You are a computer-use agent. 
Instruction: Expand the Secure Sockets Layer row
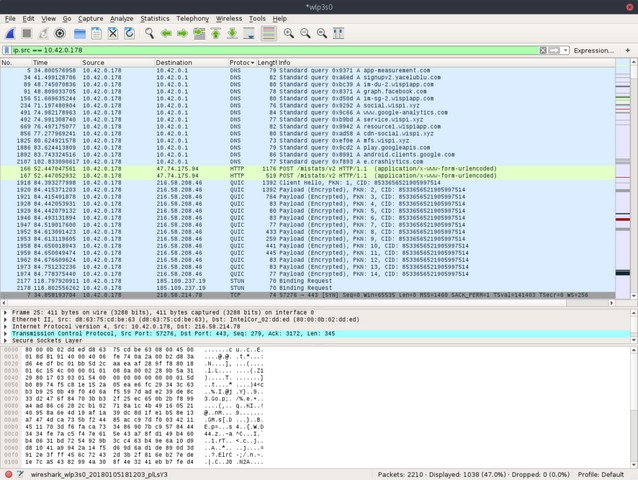[5, 340]
